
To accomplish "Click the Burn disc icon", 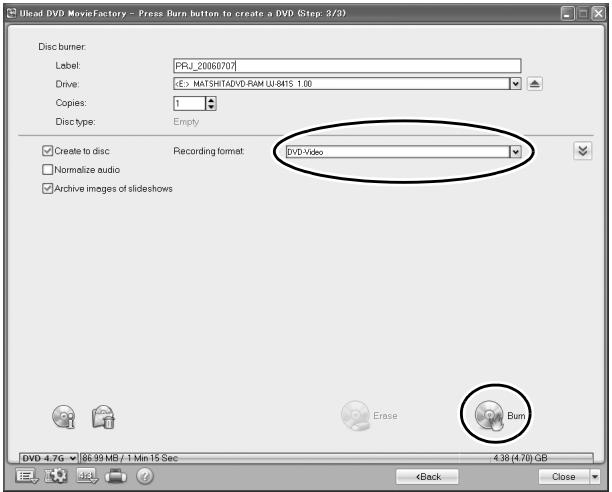I will point(489,416).
